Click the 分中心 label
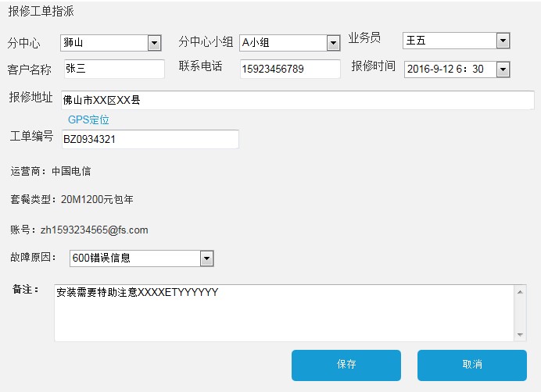Viewport: 541px width, 392px height. pyautogui.click(x=23, y=43)
